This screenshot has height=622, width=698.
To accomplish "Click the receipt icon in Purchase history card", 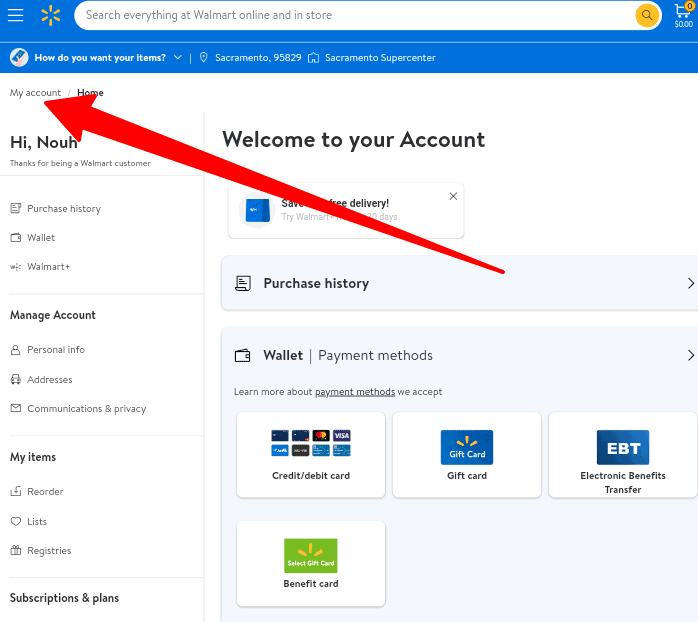I will tap(243, 284).
